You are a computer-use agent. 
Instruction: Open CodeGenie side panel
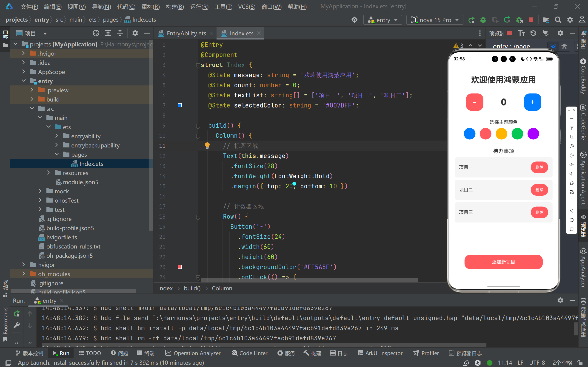(583, 123)
